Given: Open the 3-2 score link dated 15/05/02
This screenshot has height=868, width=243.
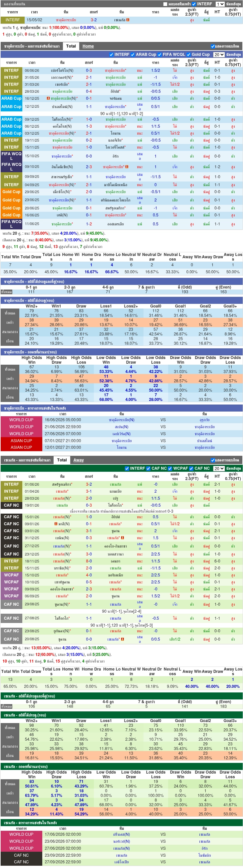Looking at the screenshot, I should (x=94, y=20).
